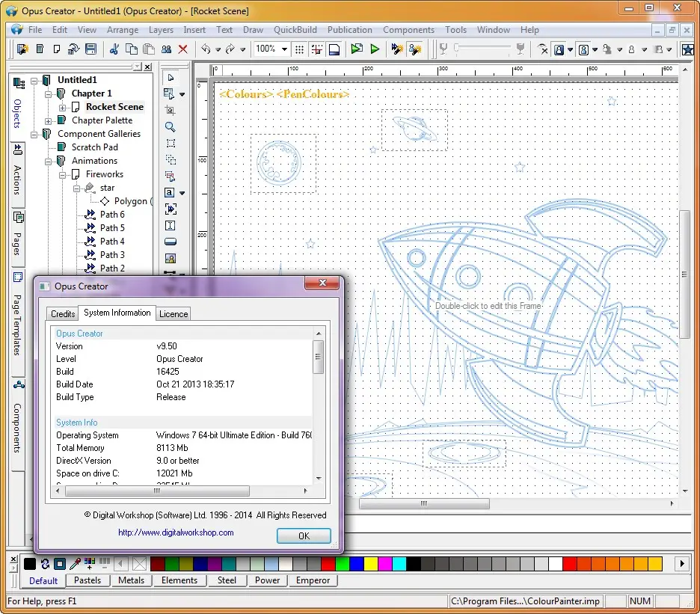Click the Paste clipboard icon
Image resolution: width=700 pixels, height=614 pixels.
149,49
